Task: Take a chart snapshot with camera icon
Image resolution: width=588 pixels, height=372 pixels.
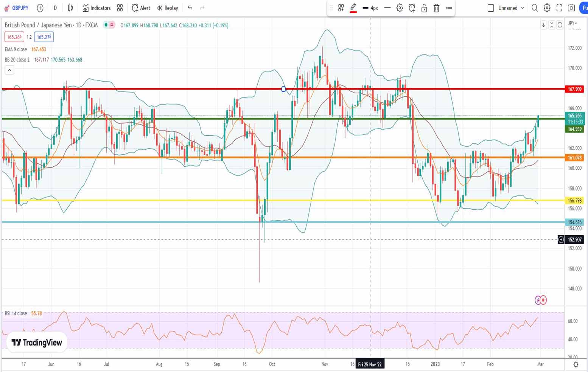Action: tap(571, 8)
